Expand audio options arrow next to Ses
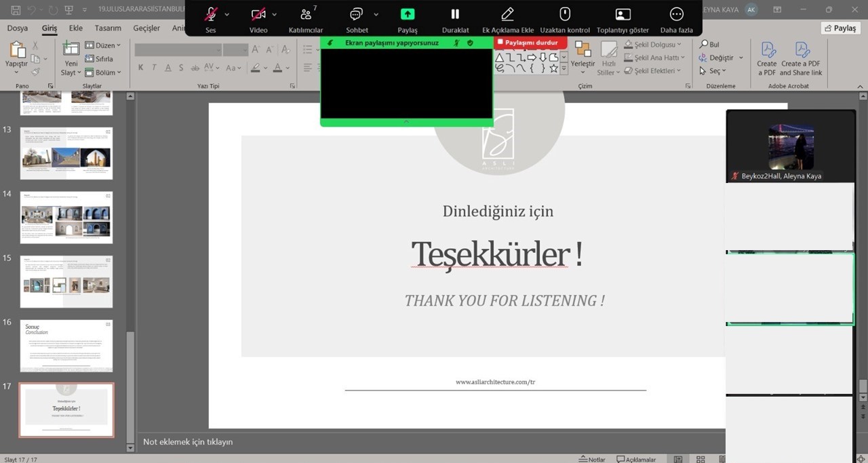 [226, 14]
